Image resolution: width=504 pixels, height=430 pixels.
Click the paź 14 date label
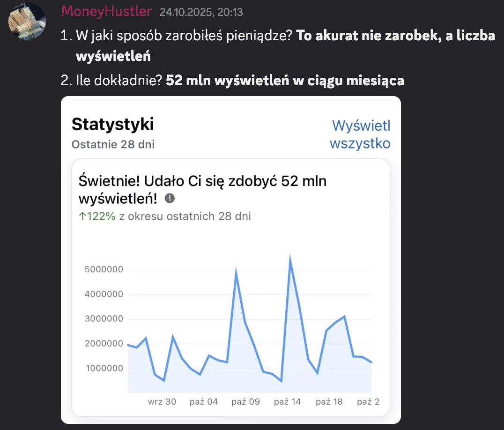(x=288, y=402)
